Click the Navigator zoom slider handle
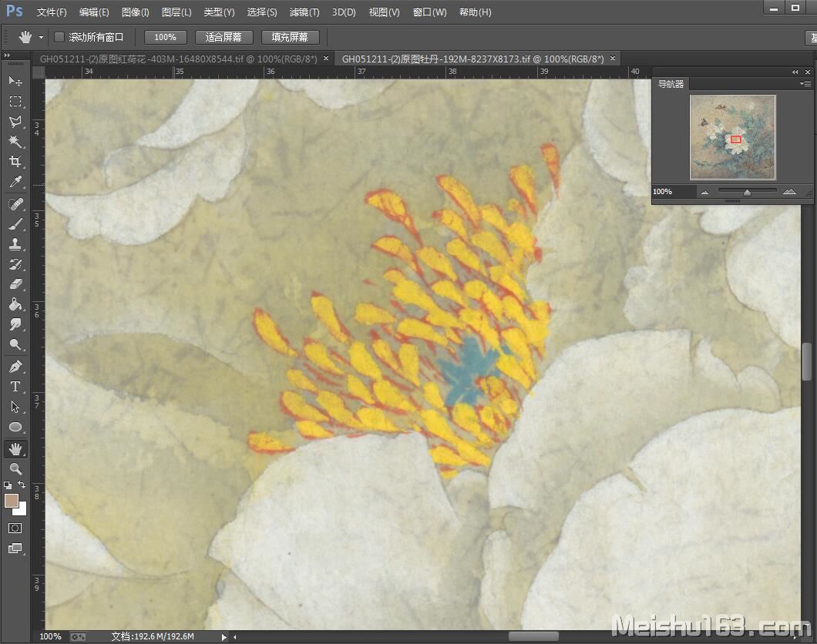 [x=747, y=193]
